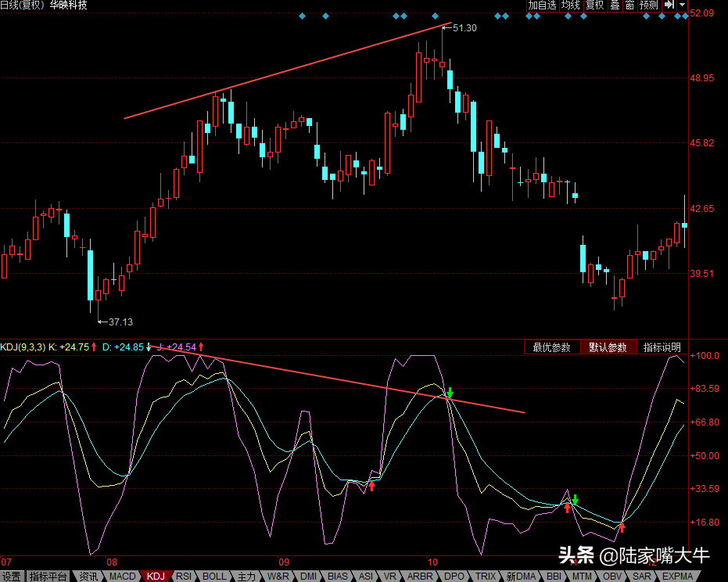Click the 08 month label on time axis
This screenshot has height=582, width=728.
click(112, 562)
